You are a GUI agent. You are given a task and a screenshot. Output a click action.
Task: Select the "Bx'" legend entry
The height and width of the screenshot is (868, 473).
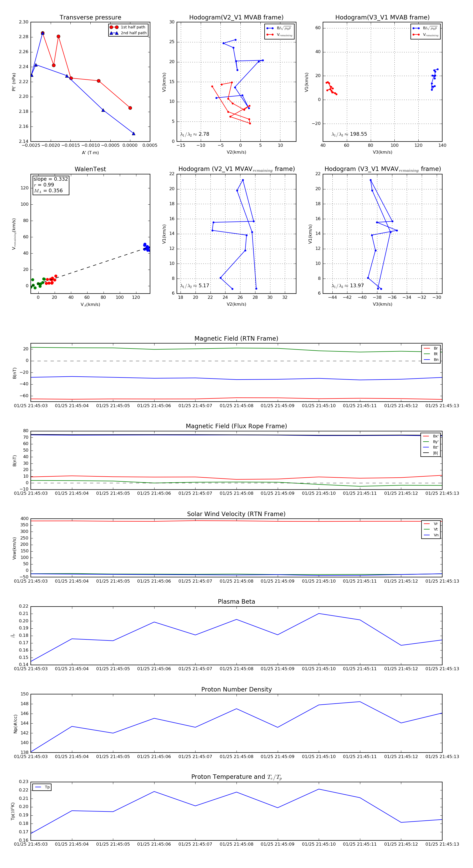pyautogui.click(x=431, y=436)
